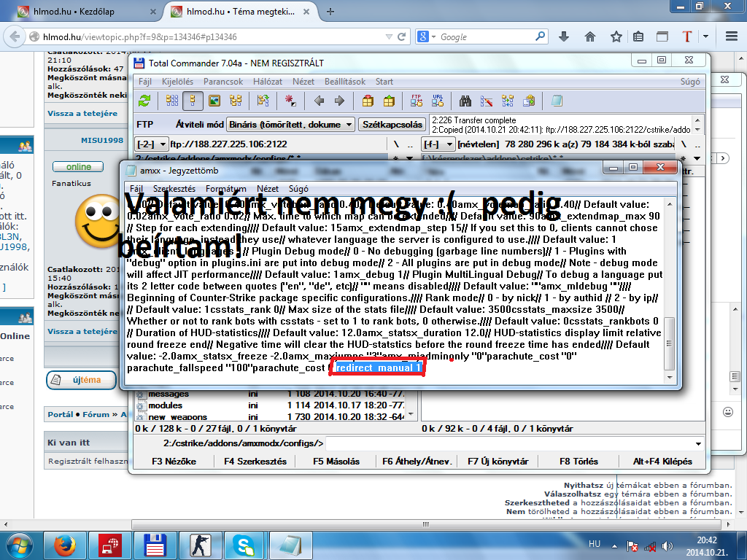Open URL bar history dropdown arrow
Screen dimensions: 747x560
click(389, 36)
